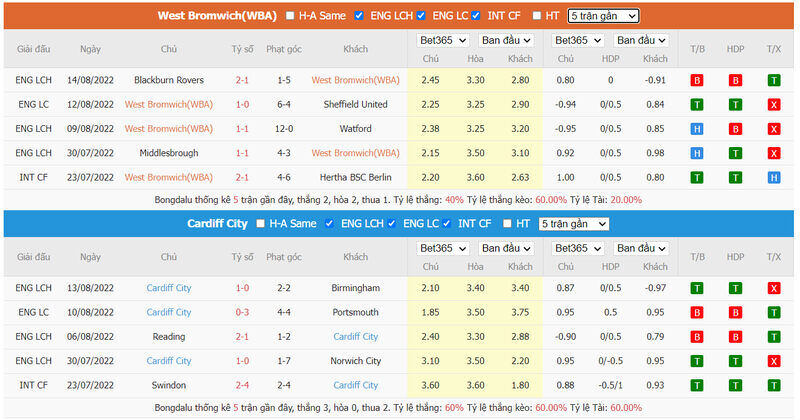Open second Bet365 handicap dropdown in West Bromwich table

(x=578, y=40)
